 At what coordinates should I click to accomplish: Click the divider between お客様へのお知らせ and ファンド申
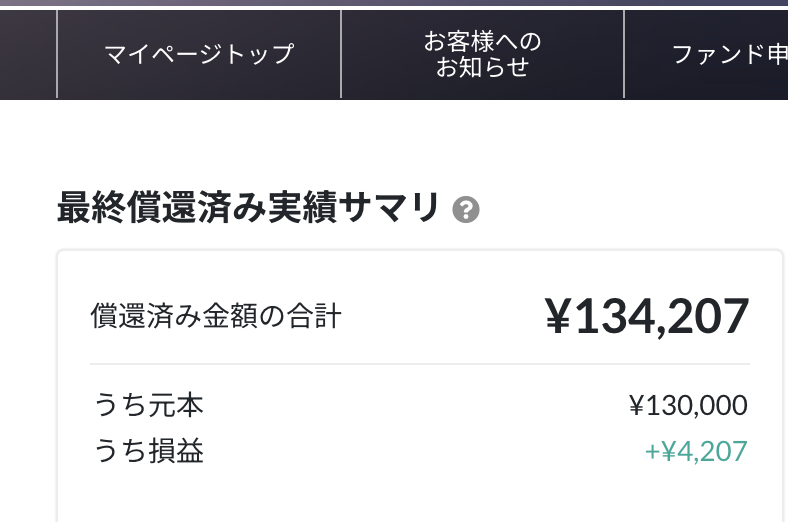coord(624,54)
